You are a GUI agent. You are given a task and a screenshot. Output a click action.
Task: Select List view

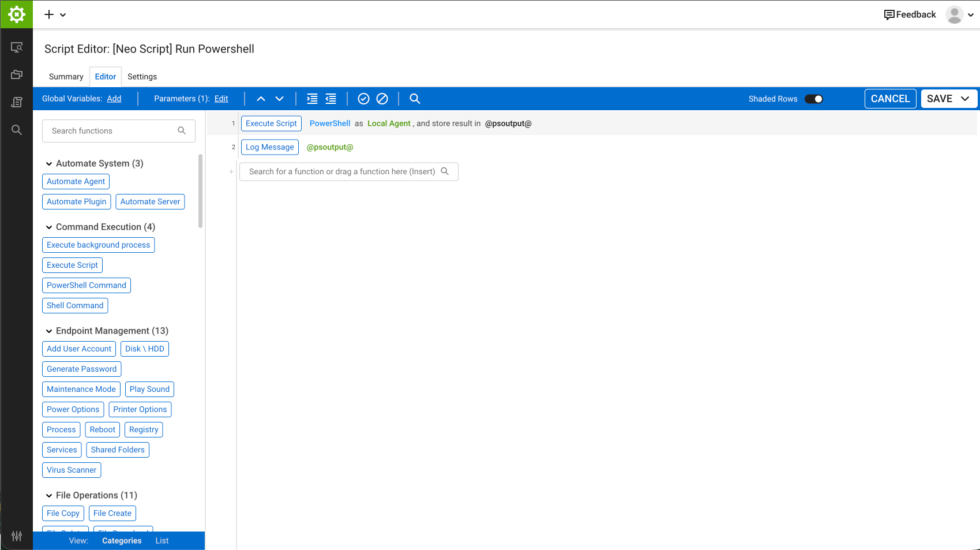(x=162, y=541)
